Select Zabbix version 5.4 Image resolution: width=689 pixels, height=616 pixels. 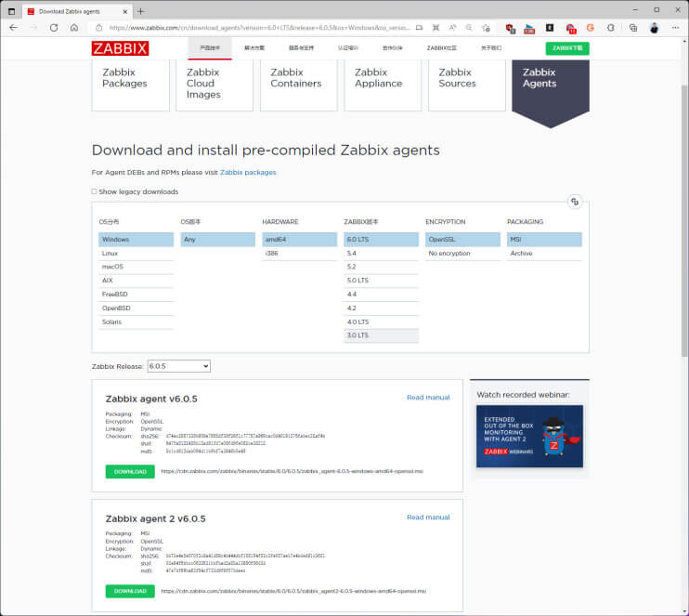click(x=381, y=254)
